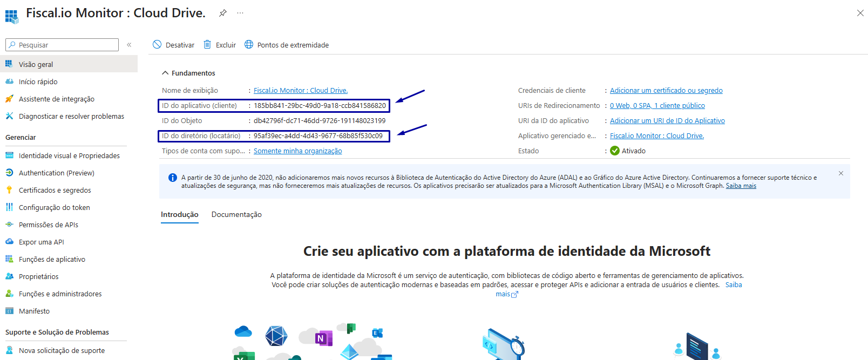Click Somente minha organização link
This screenshot has height=360, width=868.
coord(298,151)
